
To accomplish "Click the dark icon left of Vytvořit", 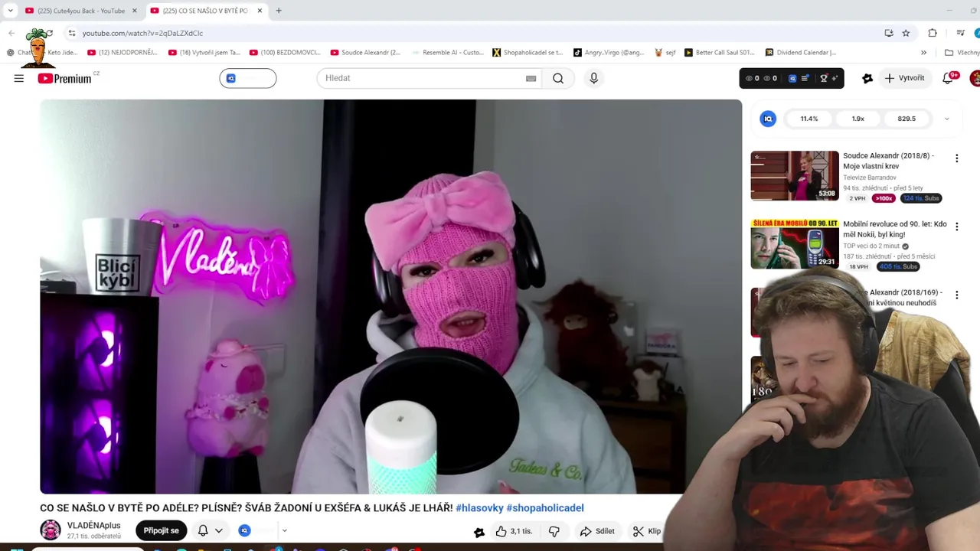I will click(x=867, y=78).
